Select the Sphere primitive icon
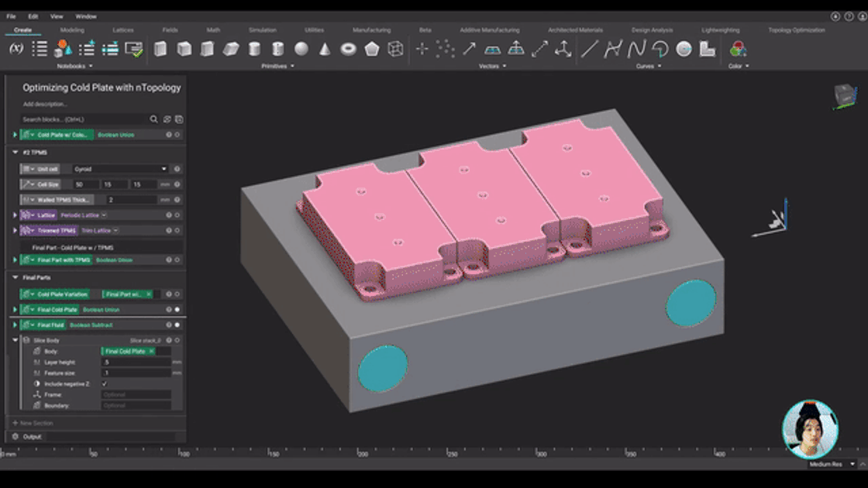Viewport: 868px width, 488px height. click(x=301, y=50)
